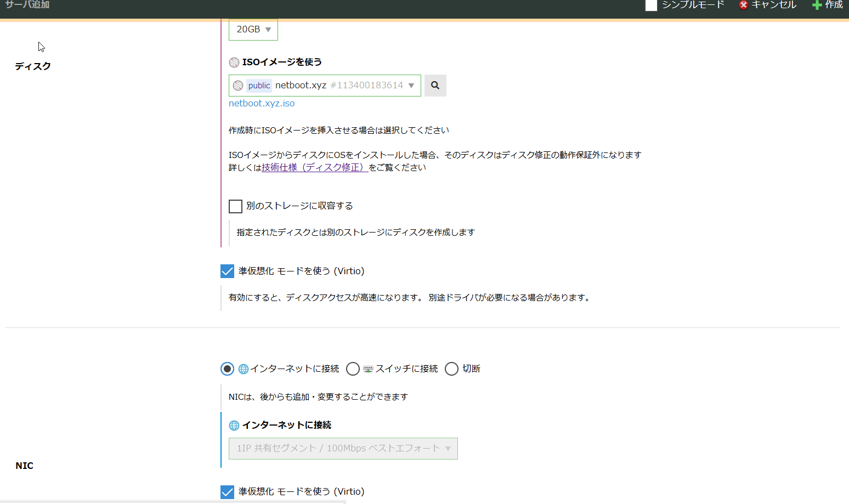The image size is (849, 504).
Task: Check 別のストレージに収容する
Action: pos(235,206)
